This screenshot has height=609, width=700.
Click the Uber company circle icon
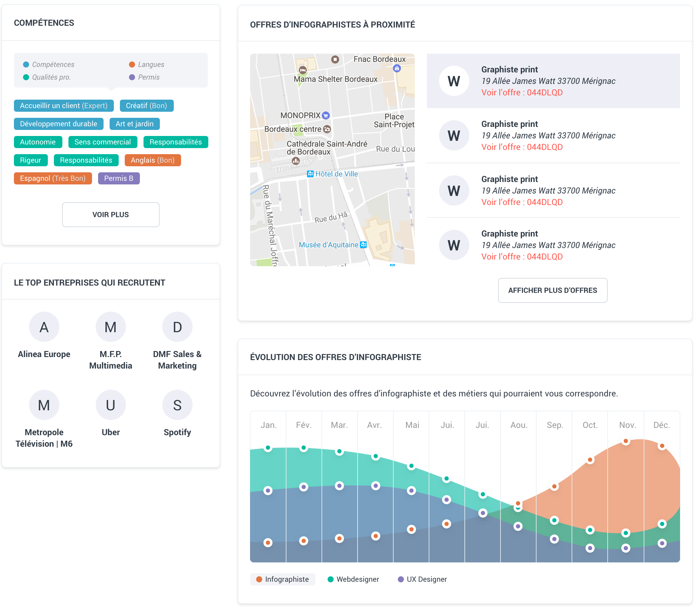111,405
